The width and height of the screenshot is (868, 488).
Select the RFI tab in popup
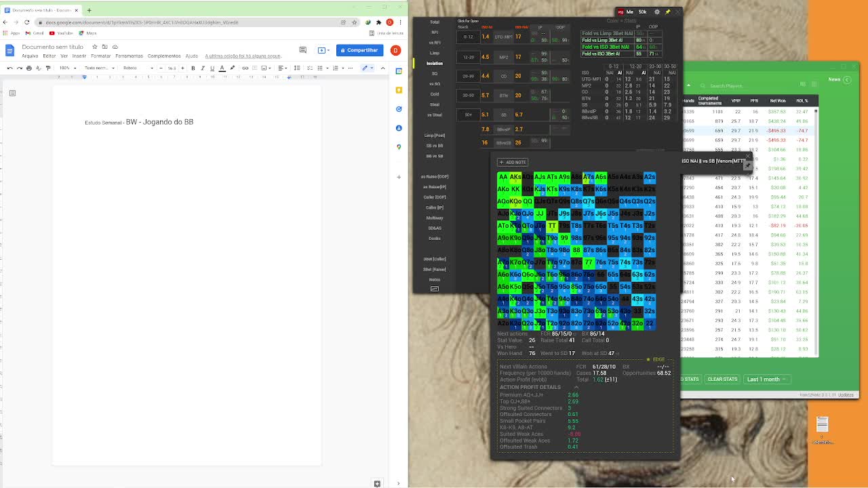435,32
